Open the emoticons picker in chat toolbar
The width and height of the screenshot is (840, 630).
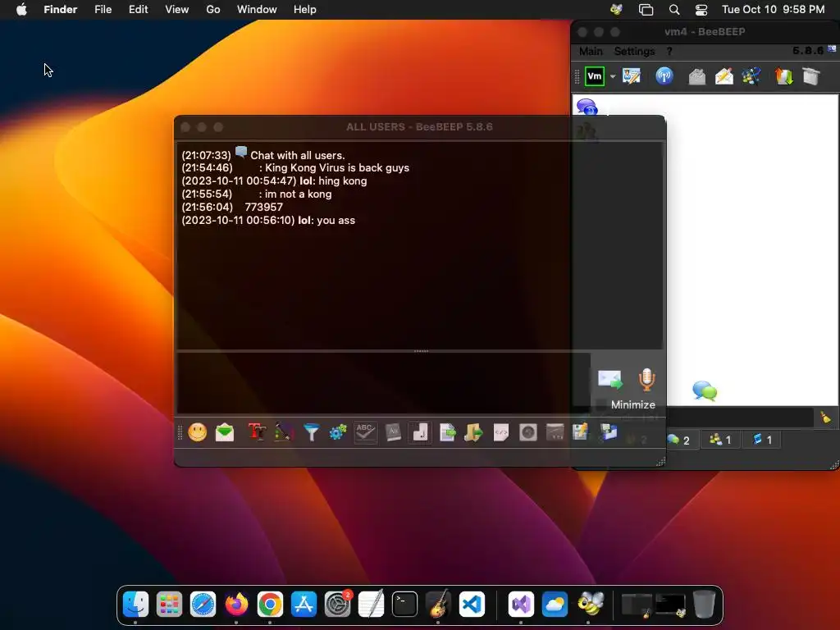(197, 431)
